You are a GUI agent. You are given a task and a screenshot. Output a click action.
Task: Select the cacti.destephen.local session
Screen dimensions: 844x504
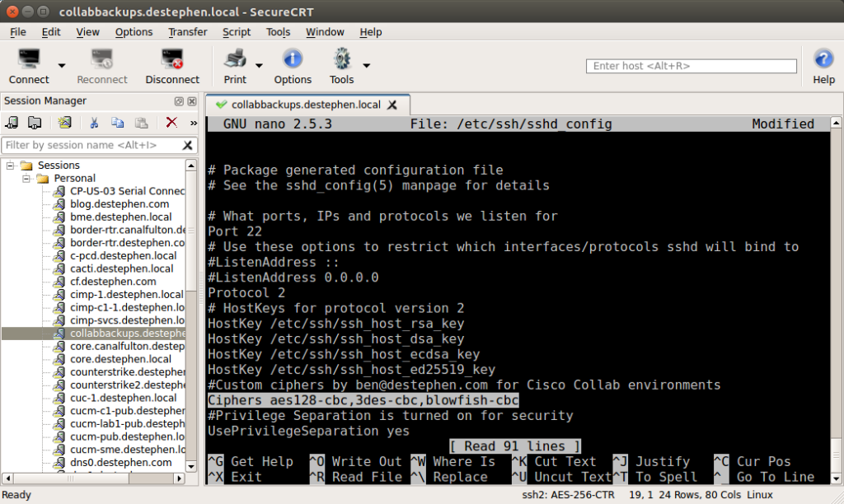(x=122, y=268)
